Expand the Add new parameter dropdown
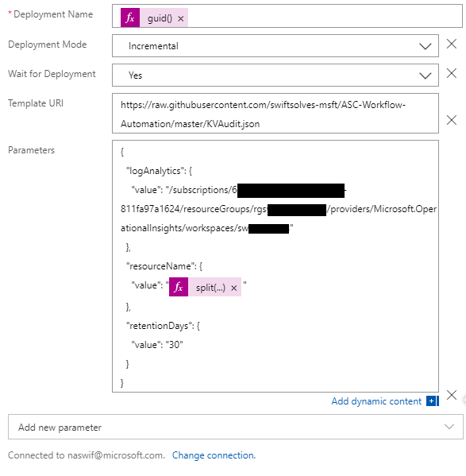This screenshot has width=466, height=476. point(236,427)
